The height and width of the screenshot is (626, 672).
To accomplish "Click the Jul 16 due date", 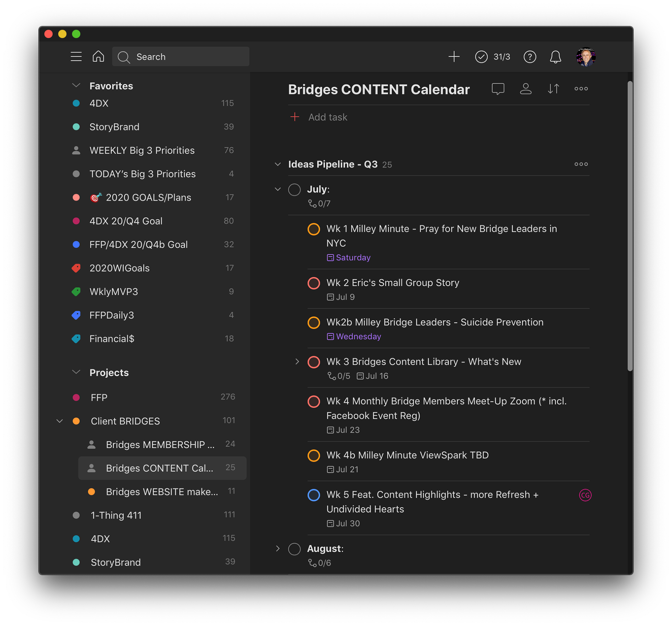I will [372, 376].
